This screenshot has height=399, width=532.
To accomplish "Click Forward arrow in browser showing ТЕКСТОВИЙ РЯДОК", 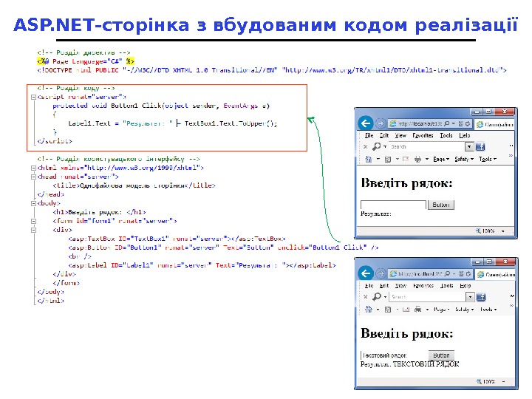I will (x=381, y=273).
